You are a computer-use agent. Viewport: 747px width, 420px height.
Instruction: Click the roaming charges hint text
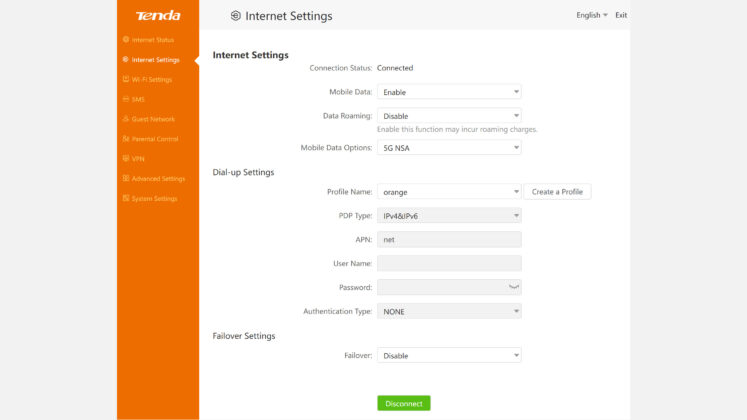[x=457, y=130]
